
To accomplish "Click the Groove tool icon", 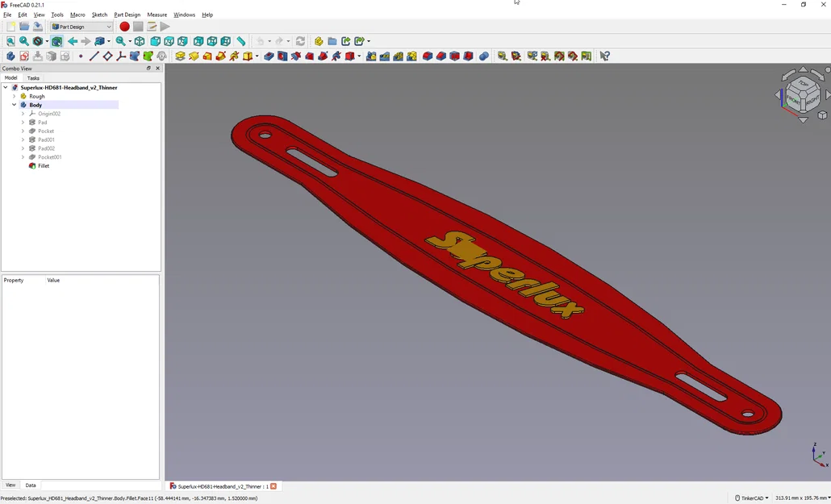I will click(296, 56).
